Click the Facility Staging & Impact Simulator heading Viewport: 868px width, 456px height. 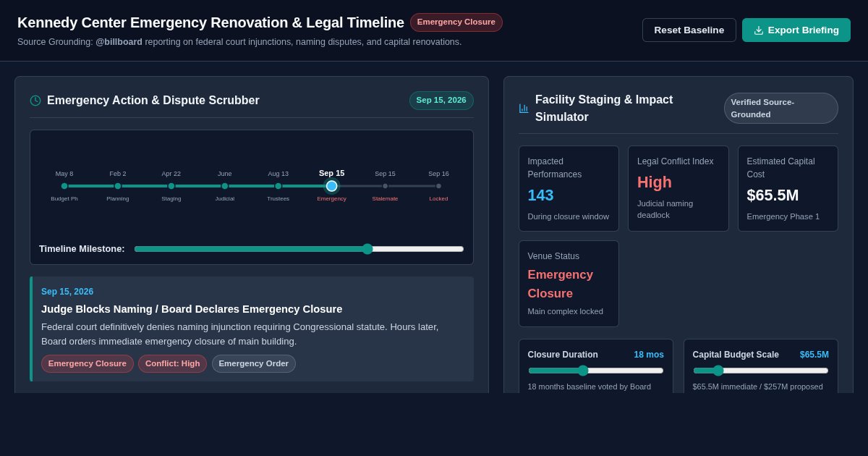pyautogui.click(x=604, y=109)
